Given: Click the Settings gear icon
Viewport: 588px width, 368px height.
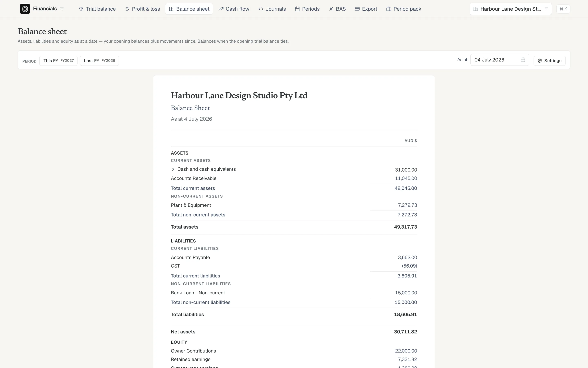Looking at the screenshot, I should pos(540,61).
